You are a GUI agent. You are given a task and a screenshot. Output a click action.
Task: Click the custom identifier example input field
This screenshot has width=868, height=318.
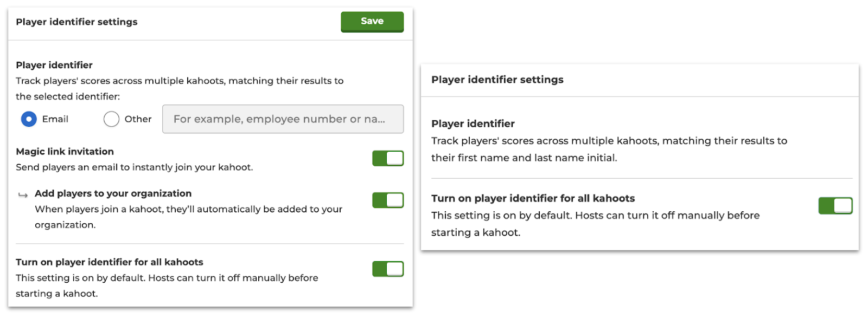283,119
